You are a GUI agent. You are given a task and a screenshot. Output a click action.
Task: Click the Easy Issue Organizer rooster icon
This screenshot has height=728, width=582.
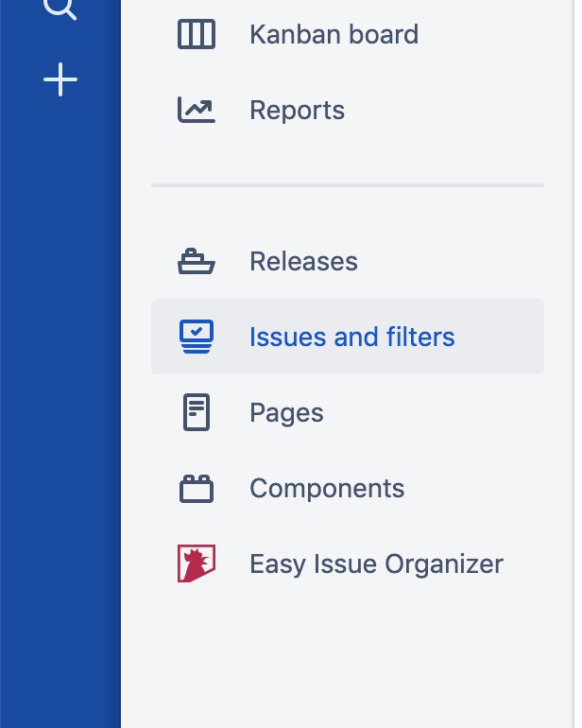(x=197, y=563)
